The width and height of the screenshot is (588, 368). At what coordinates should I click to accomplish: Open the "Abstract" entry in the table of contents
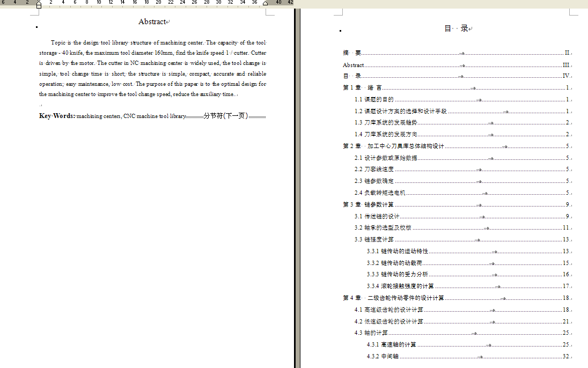tap(457, 65)
